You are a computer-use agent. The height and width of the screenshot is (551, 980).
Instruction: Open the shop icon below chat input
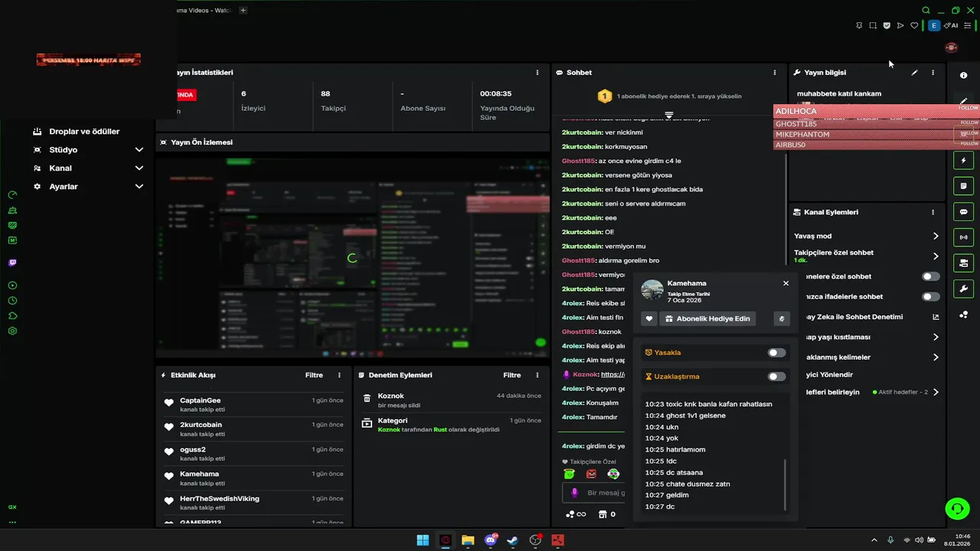pos(603,514)
